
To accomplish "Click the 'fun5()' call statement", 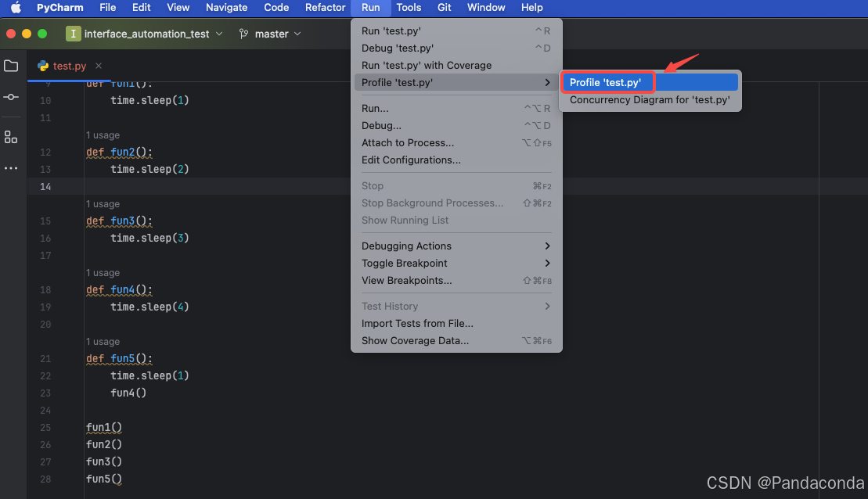I will coord(104,479).
